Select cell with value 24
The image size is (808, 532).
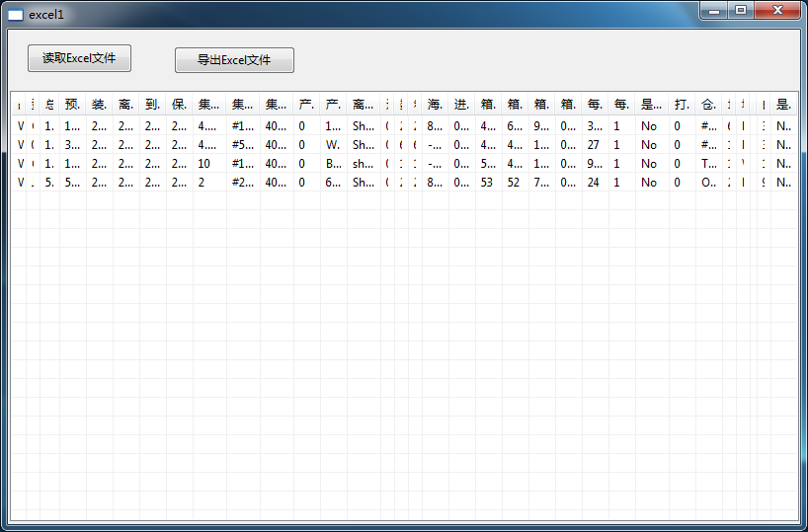click(596, 183)
